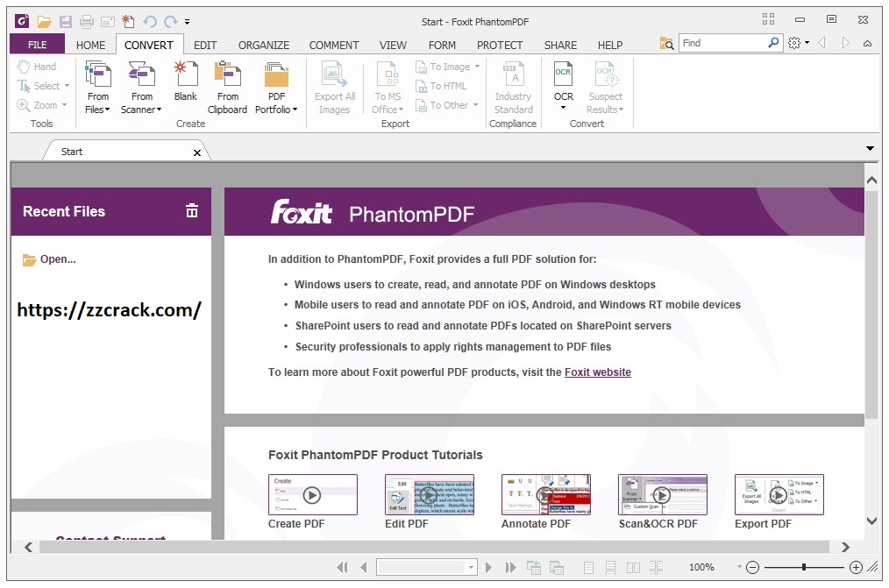
Task: Create PDF From Clipboard
Action: coord(227,88)
